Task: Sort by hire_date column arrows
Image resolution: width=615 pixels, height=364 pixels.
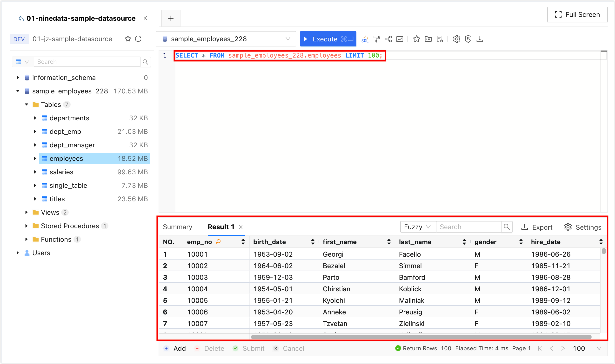Action: [601, 242]
